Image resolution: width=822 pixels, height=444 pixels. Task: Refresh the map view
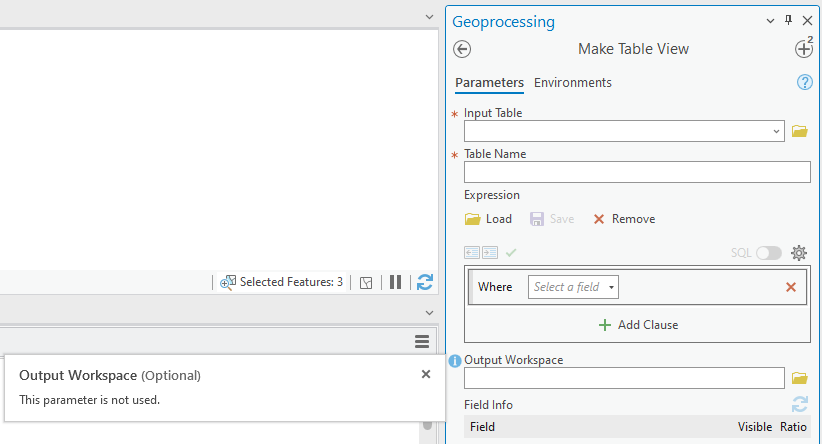click(x=425, y=282)
